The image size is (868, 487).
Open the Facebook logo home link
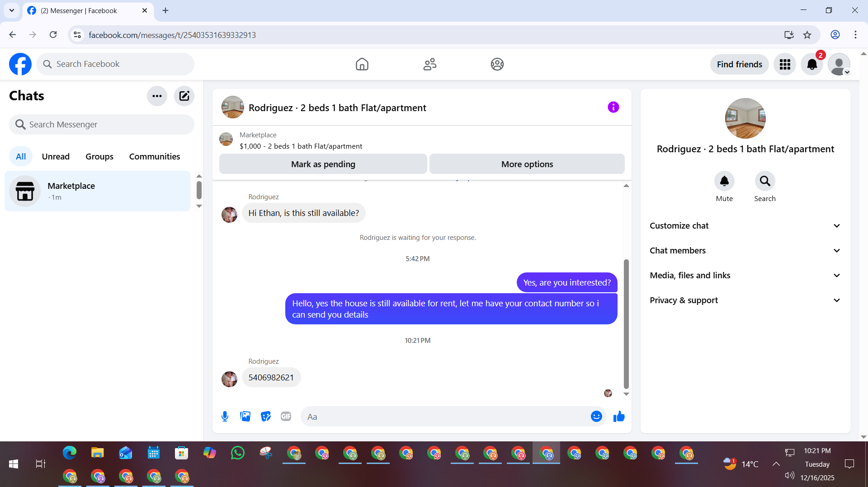tap(20, 64)
